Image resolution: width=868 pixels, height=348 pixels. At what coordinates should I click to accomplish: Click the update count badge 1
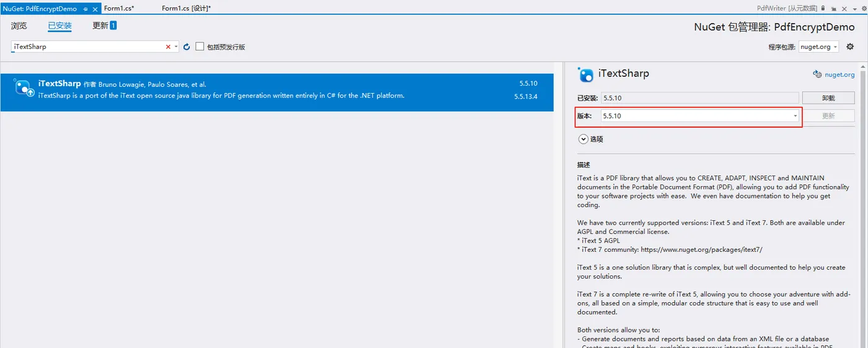tap(113, 25)
